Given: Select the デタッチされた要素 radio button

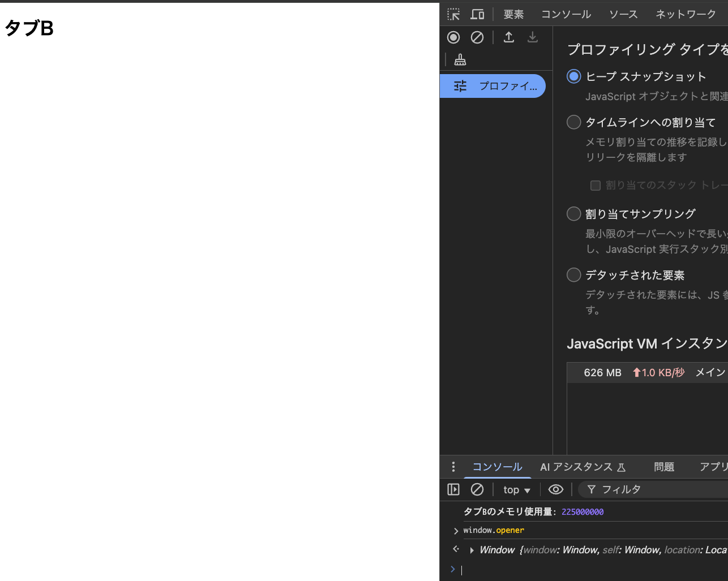Looking at the screenshot, I should tap(574, 275).
